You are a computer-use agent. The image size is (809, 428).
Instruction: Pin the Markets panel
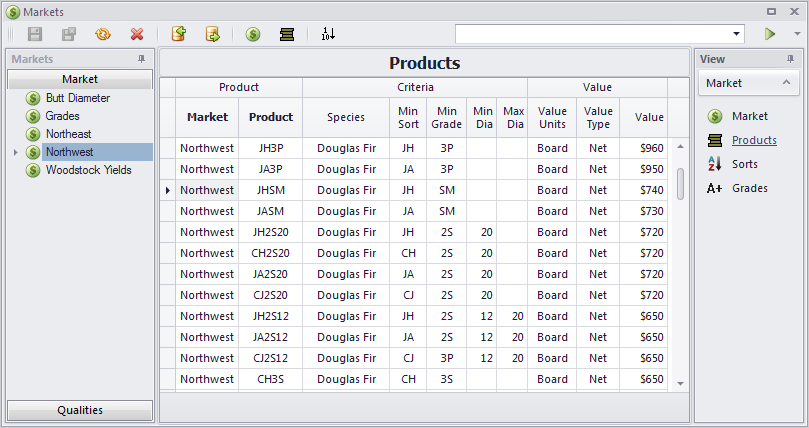141,59
